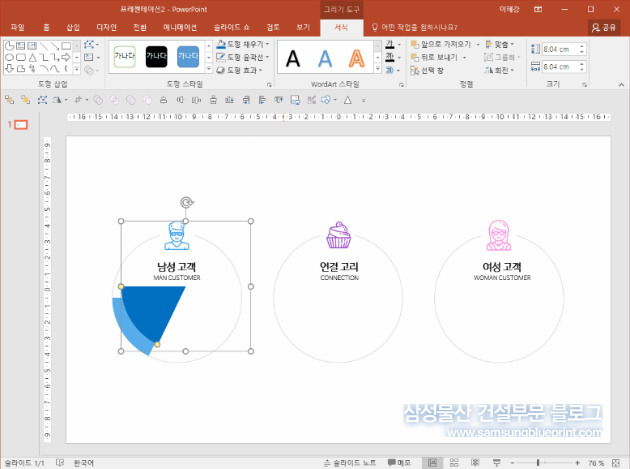The width and height of the screenshot is (630, 469).
Task: Click the zoom slider handle
Action: click(x=538, y=463)
